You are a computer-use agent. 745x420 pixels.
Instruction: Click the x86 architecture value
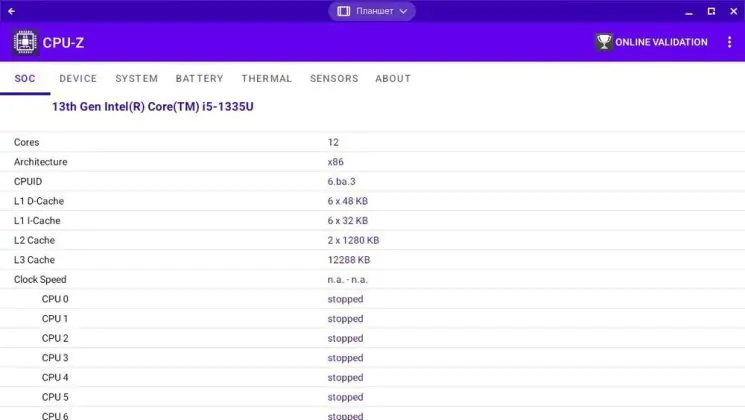point(335,162)
